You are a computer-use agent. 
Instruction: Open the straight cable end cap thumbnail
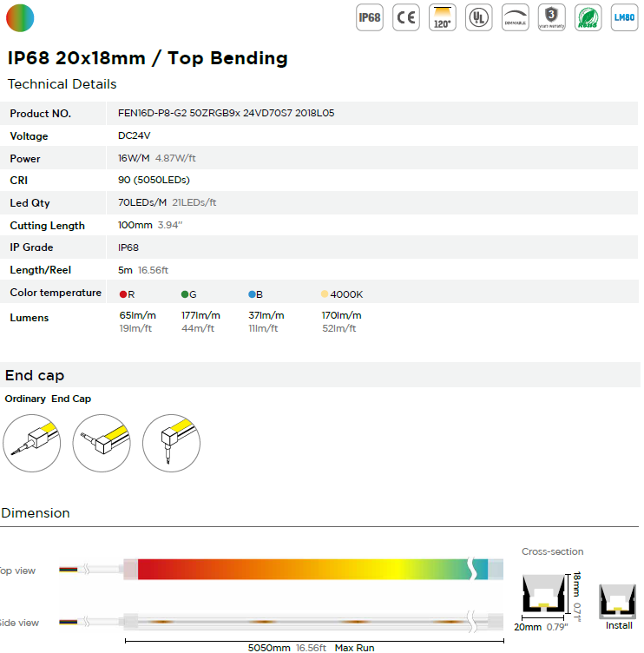pyautogui.click(x=31, y=443)
